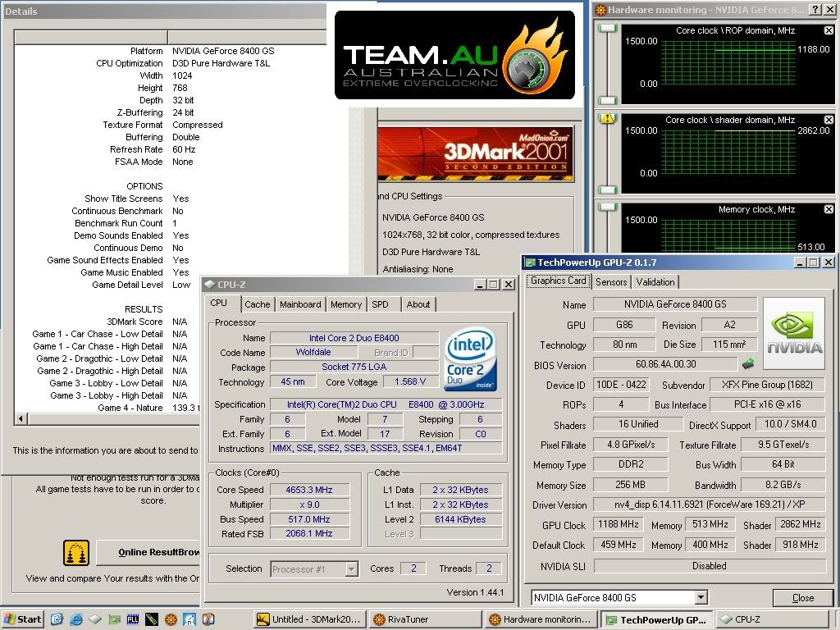Open the Processor selection dropdown in CPU-Z
Image resolution: width=840 pixels, height=630 pixels.
point(352,569)
